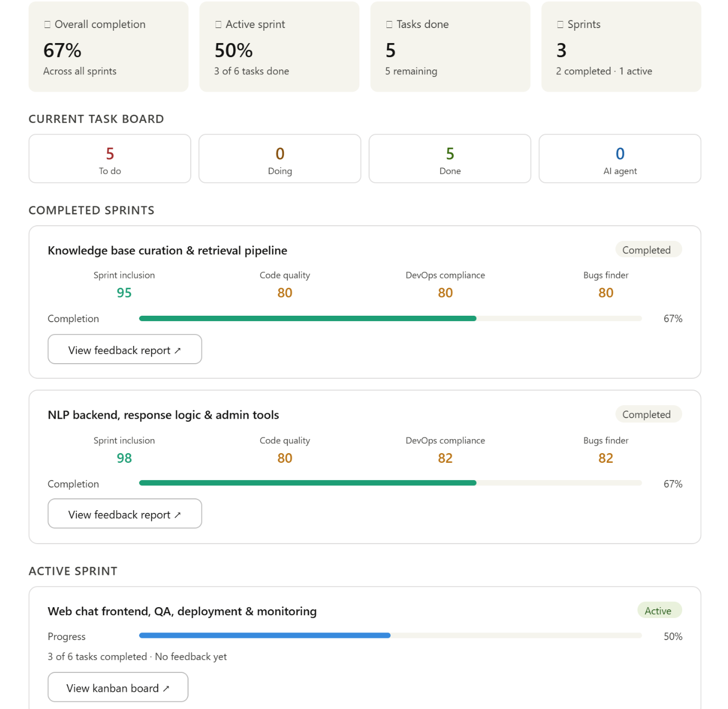
Task: Click the Tasks done card icon
Action: point(389,25)
